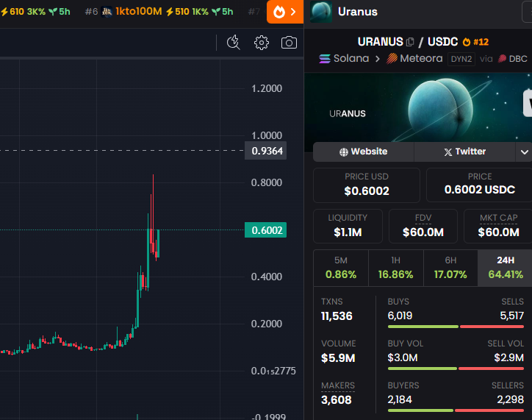Screen dimensions: 532x420
Task: Click the Meteora DEX icon
Action: click(392, 59)
